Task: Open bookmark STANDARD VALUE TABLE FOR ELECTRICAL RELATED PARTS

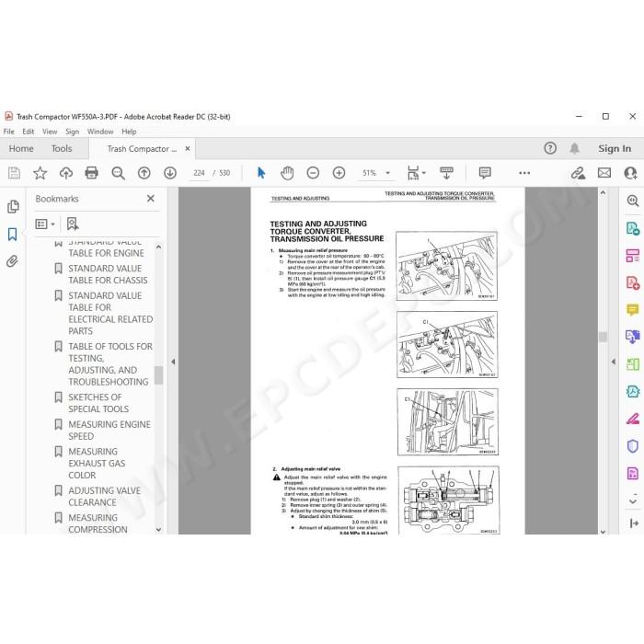Action: (110, 314)
